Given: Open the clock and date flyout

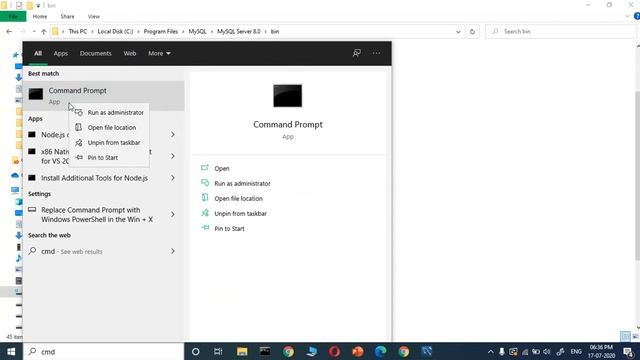Looking at the screenshot, I should tap(601, 351).
